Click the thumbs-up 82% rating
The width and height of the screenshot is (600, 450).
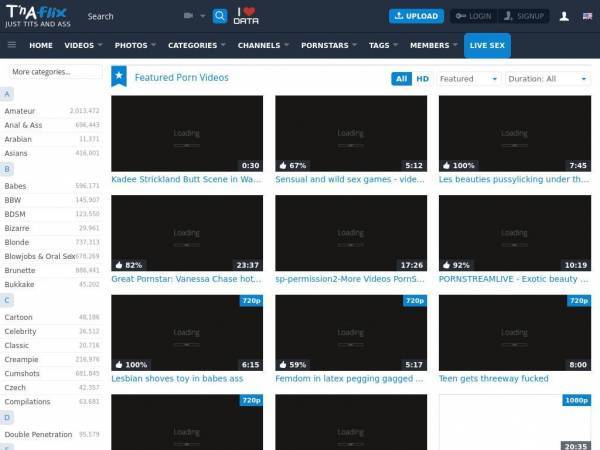129,265
